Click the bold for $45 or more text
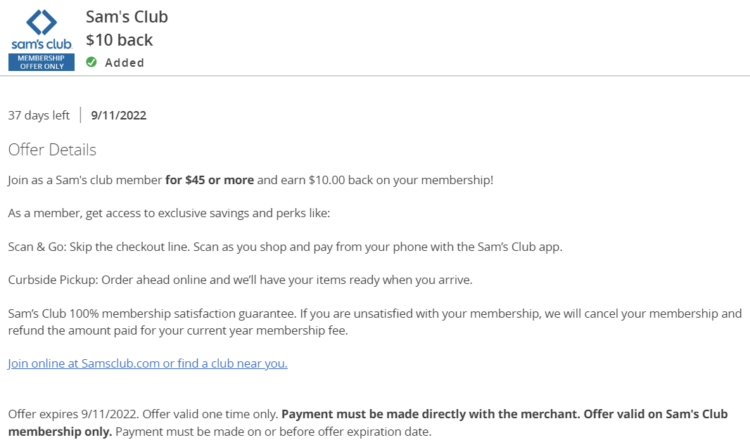750x440 pixels. (x=210, y=180)
